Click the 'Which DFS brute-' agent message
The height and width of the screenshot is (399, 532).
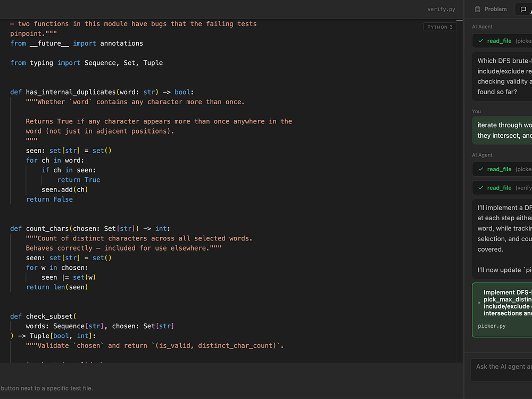pyautogui.click(x=502, y=76)
